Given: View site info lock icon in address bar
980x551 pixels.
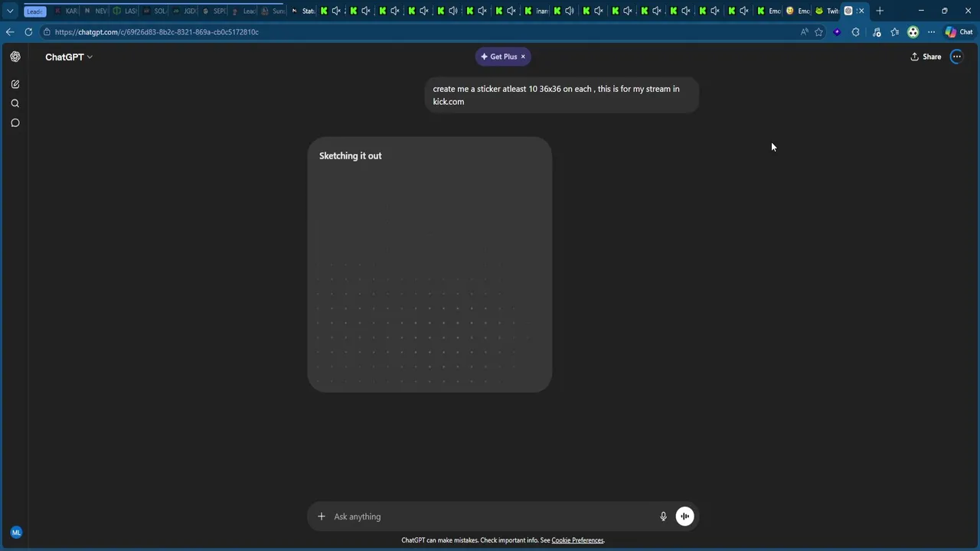Looking at the screenshot, I should (47, 32).
